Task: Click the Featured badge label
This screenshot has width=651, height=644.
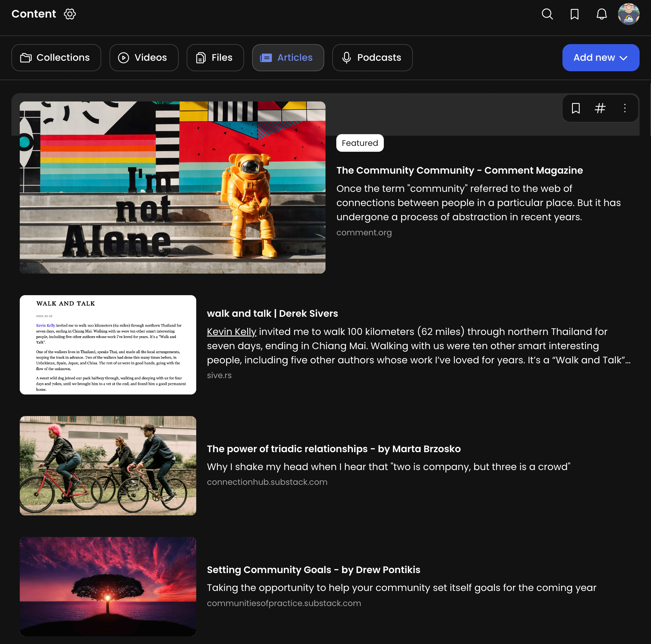Action: 359,143
